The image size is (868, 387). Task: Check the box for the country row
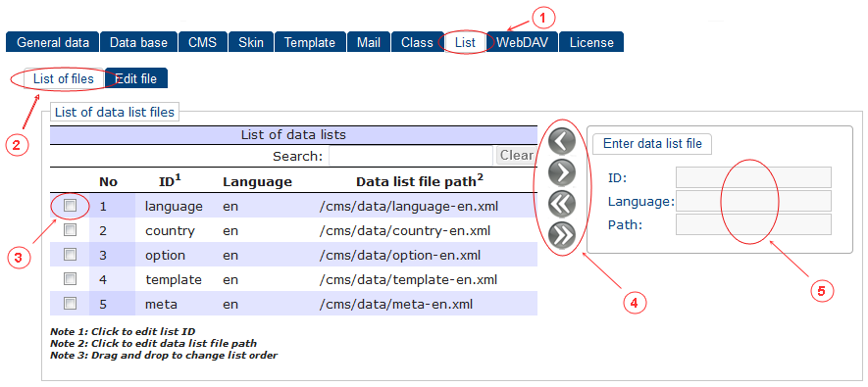click(70, 230)
